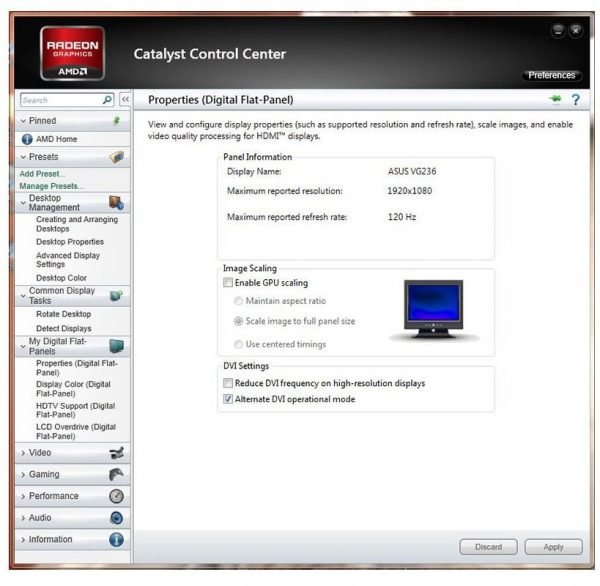Open AMD Home page
Viewport: 600px width, 586px height.
(x=57, y=139)
